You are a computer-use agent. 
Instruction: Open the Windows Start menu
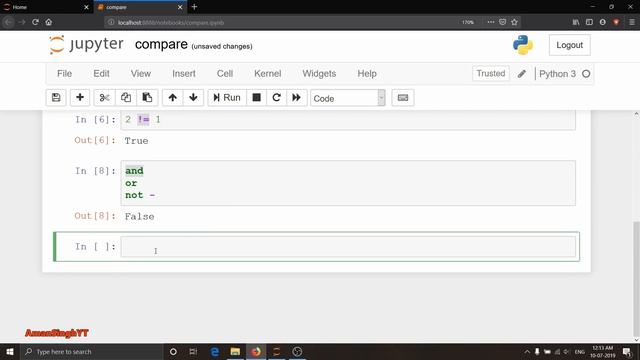coord(10,351)
